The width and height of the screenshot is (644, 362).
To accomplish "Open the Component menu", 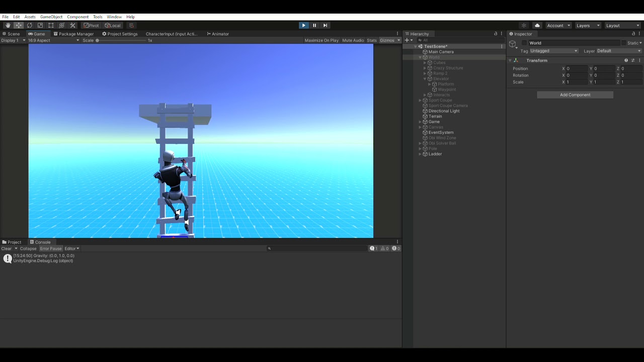I will pos(77,17).
